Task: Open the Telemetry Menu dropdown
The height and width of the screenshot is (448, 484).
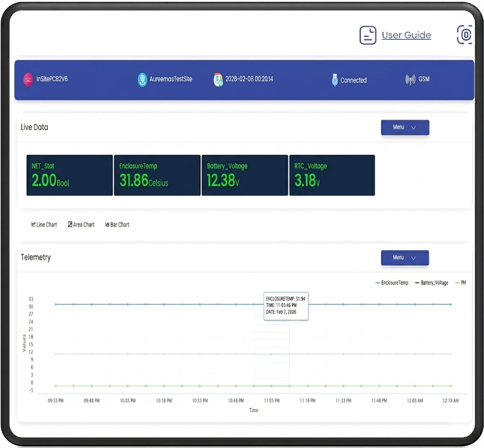Action: (x=405, y=258)
